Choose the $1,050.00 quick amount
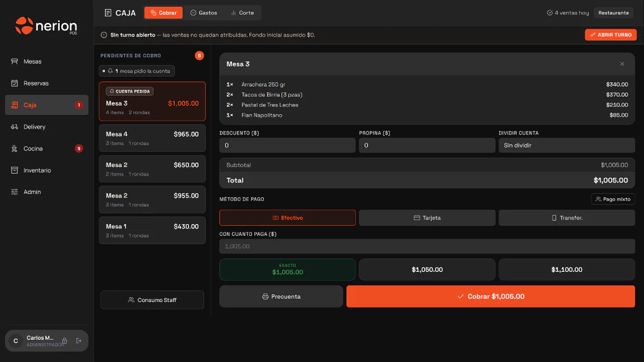 [427, 270]
